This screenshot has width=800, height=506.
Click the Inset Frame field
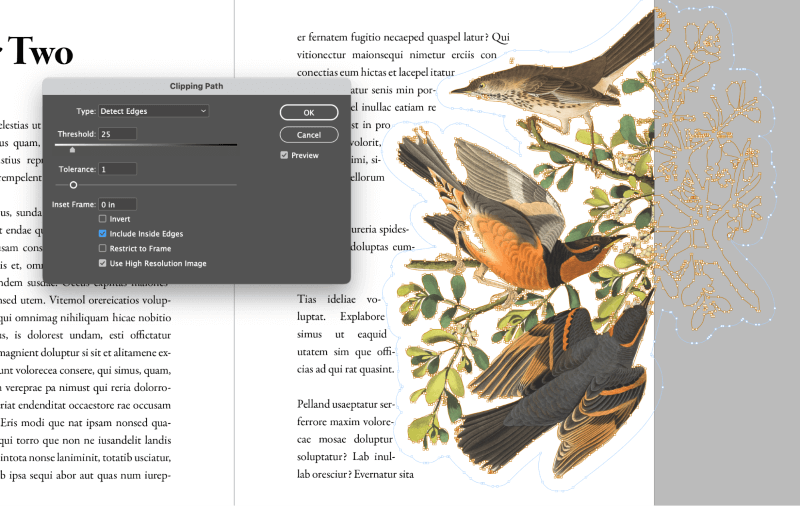[x=117, y=205]
